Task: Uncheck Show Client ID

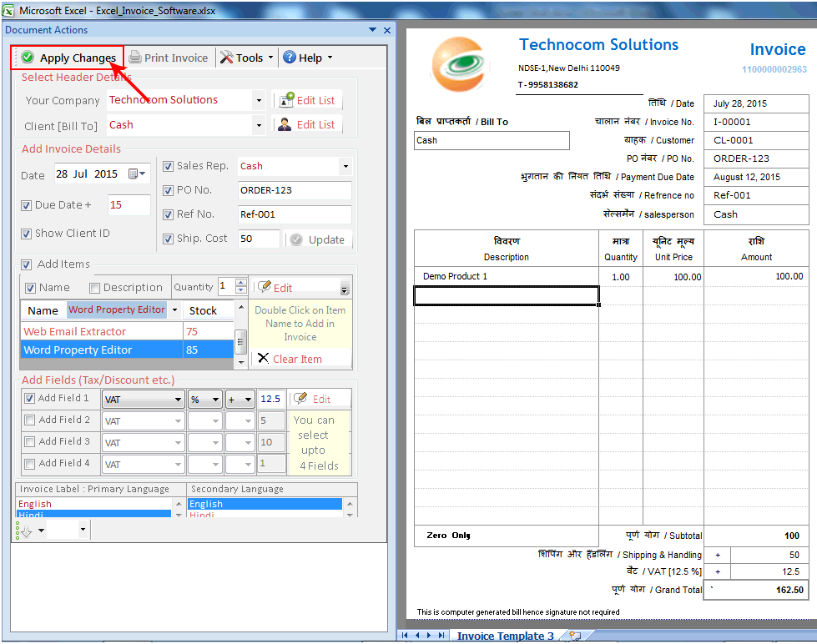Action: pos(24,233)
